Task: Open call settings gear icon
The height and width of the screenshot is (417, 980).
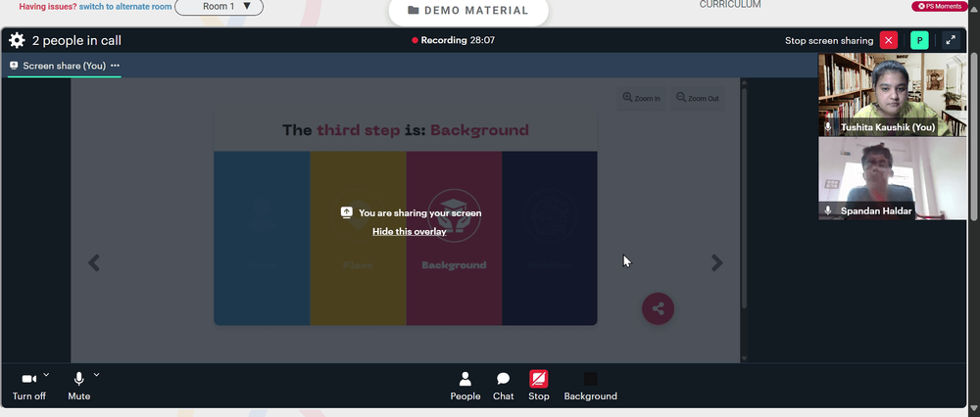Action: [17, 40]
